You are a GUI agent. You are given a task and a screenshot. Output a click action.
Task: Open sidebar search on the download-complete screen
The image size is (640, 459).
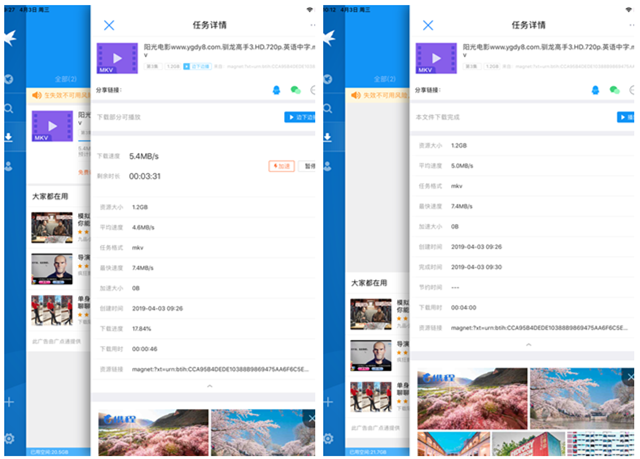point(328,109)
